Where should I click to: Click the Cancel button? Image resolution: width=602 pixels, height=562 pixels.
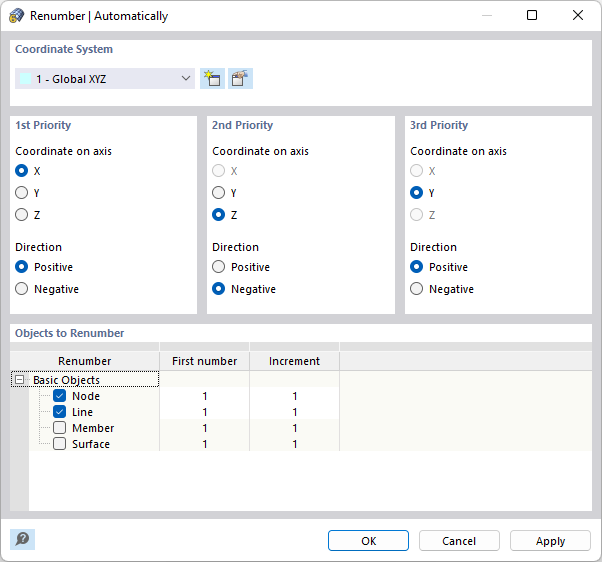click(x=459, y=541)
